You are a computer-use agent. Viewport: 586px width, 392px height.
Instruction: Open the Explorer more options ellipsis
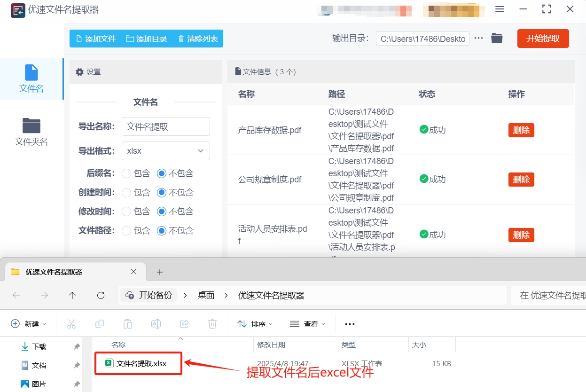pyautogui.click(x=350, y=324)
